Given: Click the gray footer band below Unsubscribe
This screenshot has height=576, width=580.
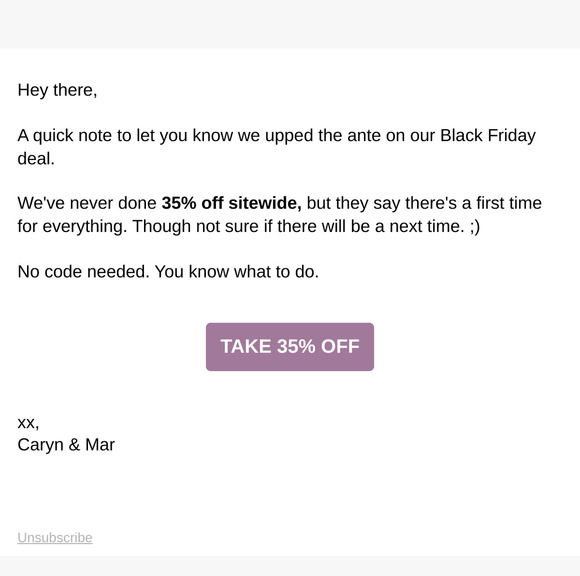Looking at the screenshot, I should (290, 566).
